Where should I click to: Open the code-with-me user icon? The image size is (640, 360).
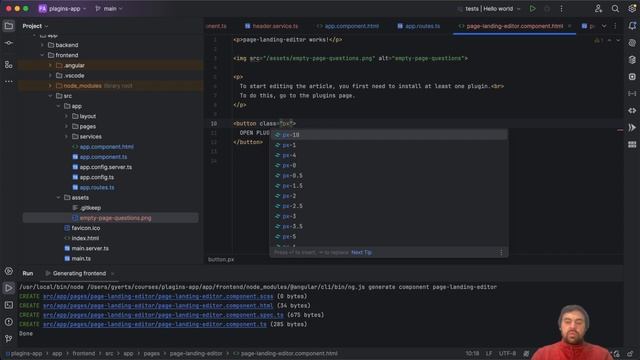click(x=598, y=9)
